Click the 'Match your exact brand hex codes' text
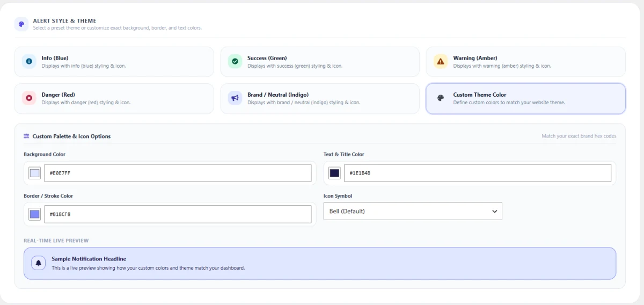The image size is (644, 305). [579, 136]
